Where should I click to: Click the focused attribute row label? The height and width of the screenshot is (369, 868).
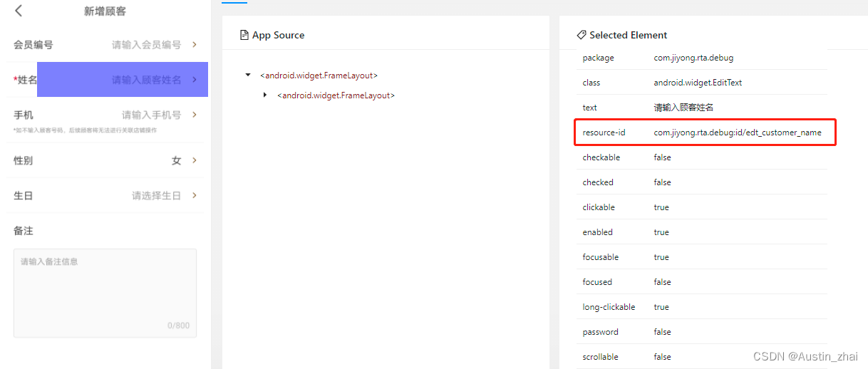597,282
